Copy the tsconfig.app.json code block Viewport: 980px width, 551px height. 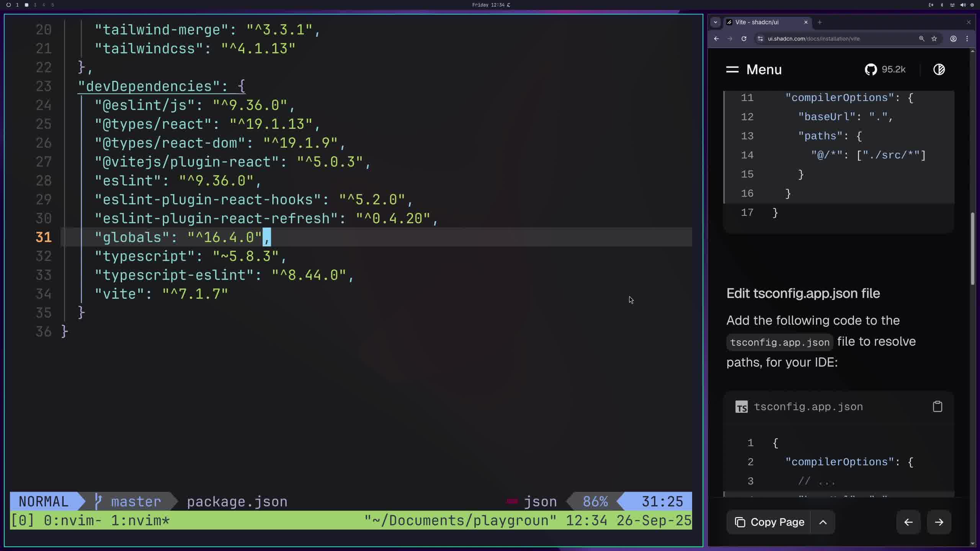pos(937,406)
